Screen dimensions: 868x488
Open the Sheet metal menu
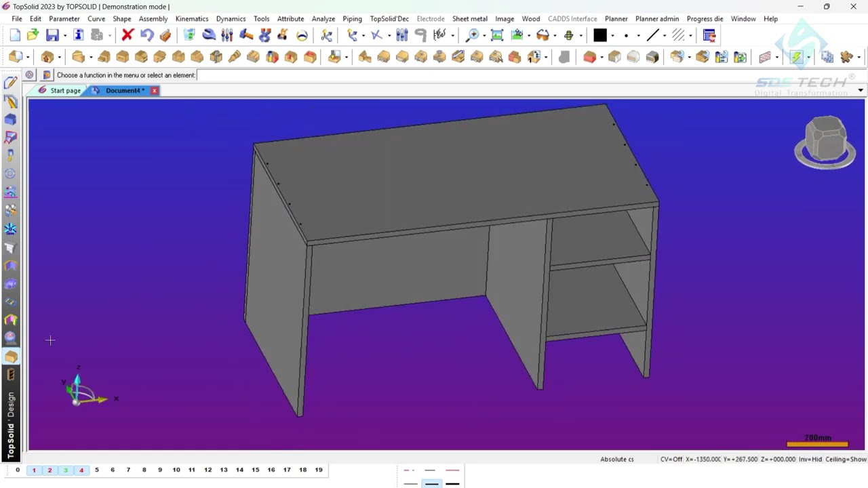tap(470, 19)
